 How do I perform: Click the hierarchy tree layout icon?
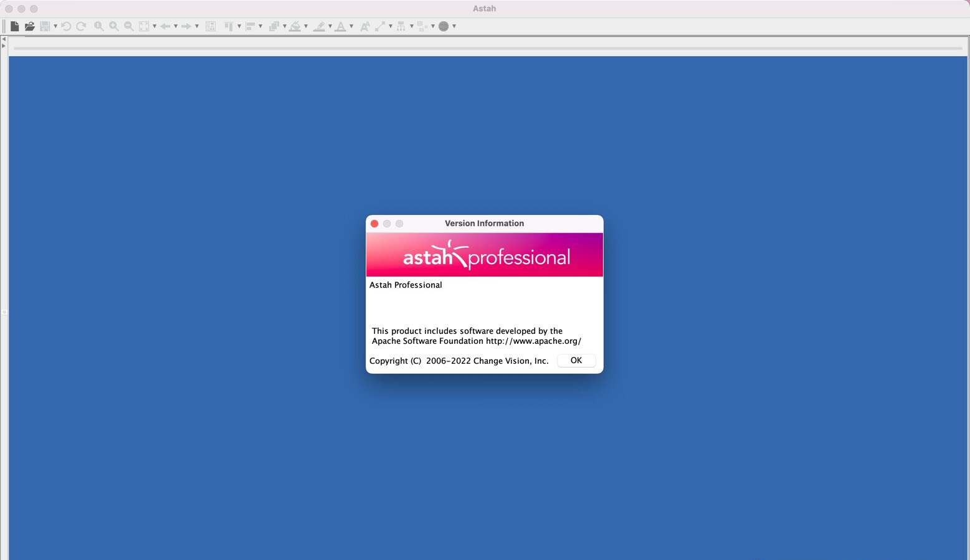tap(401, 26)
